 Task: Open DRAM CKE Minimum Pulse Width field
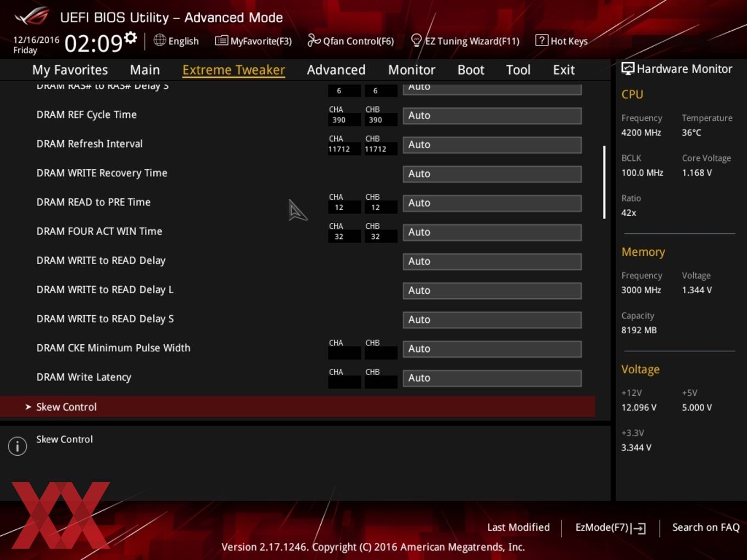(x=492, y=348)
